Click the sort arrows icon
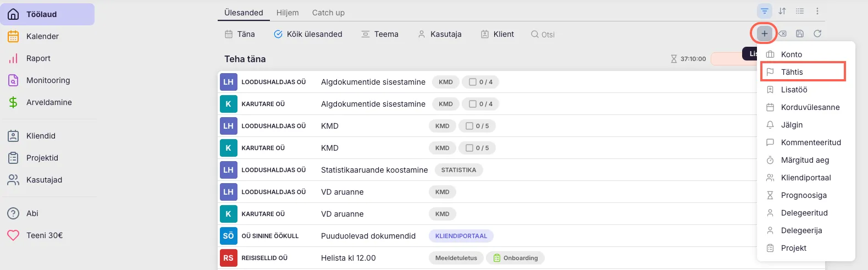 point(782,11)
